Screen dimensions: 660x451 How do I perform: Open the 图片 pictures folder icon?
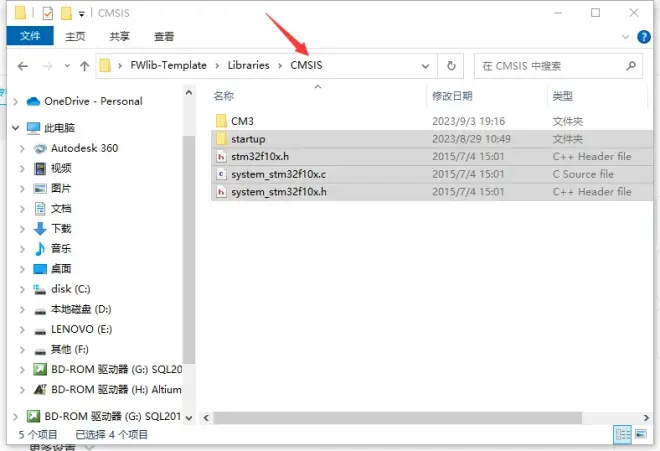40,188
